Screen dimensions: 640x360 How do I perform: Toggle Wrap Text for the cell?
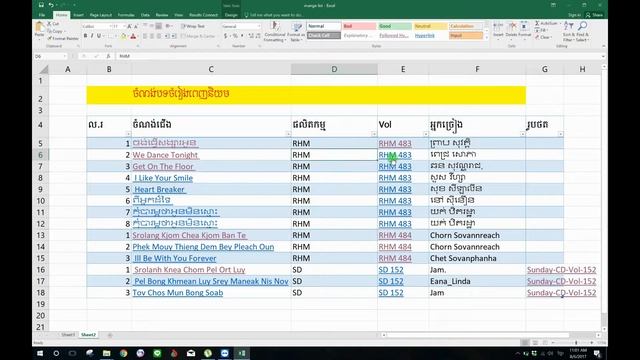click(x=193, y=26)
